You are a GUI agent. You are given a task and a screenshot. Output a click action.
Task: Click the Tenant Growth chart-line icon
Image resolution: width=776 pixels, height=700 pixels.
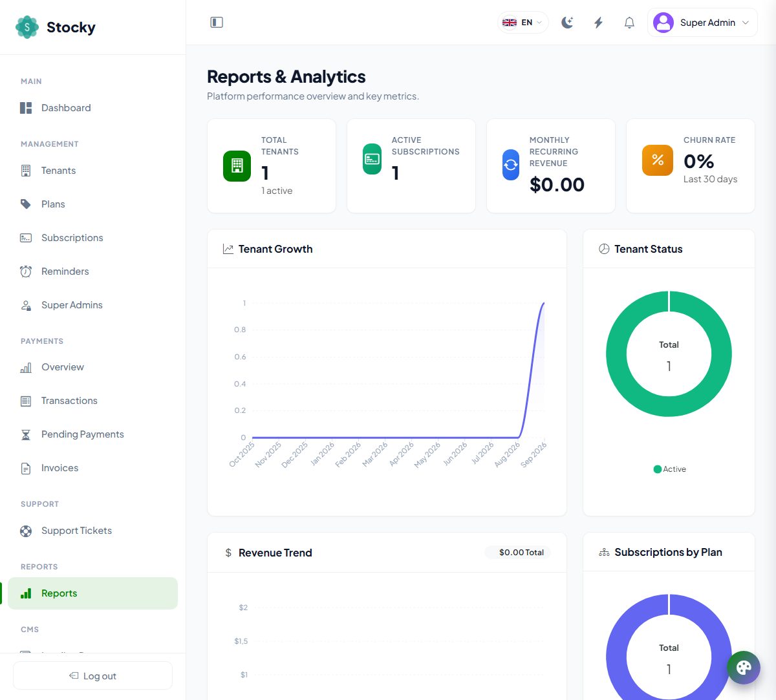pos(228,249)
